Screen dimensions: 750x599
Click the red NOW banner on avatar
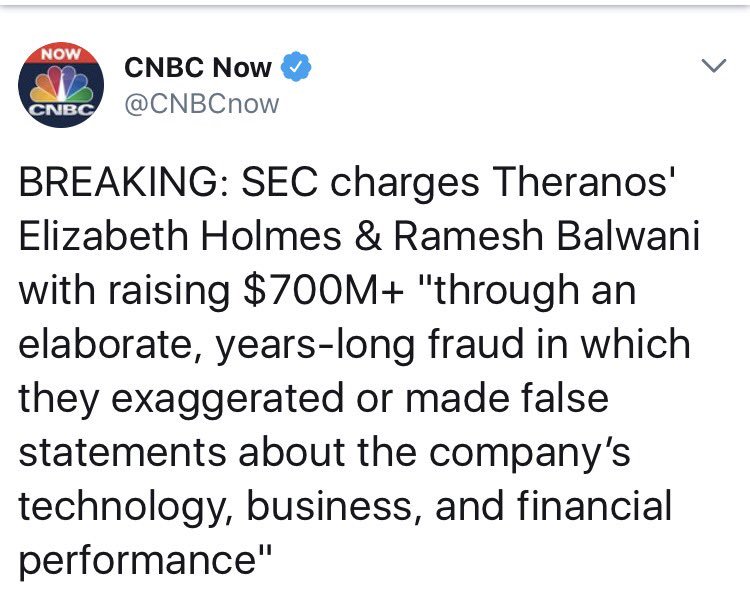click(61, 53)
